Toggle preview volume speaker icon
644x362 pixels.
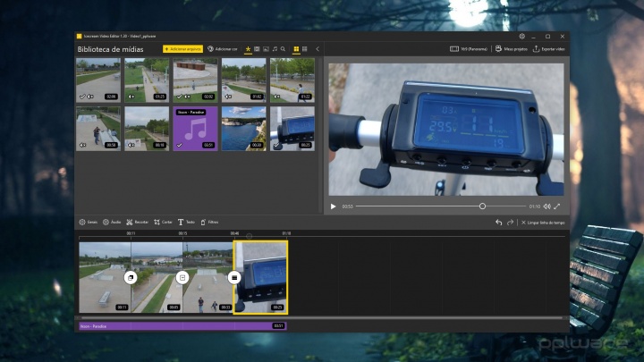546,206
